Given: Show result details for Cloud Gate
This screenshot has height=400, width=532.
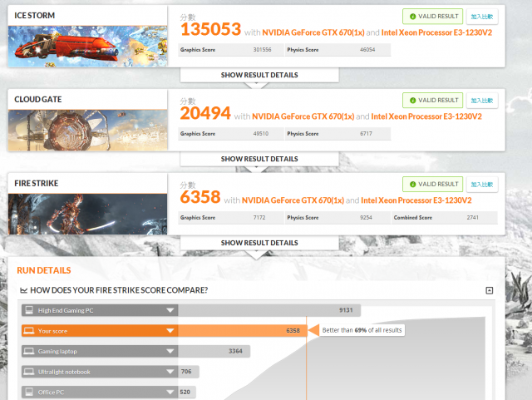Looking at the screenshot, I should coord(259,159).
